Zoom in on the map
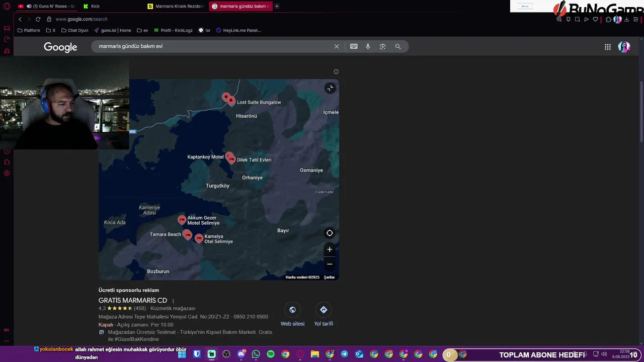The width and height of the screenshot is (644, 362). tap(330, 249)
